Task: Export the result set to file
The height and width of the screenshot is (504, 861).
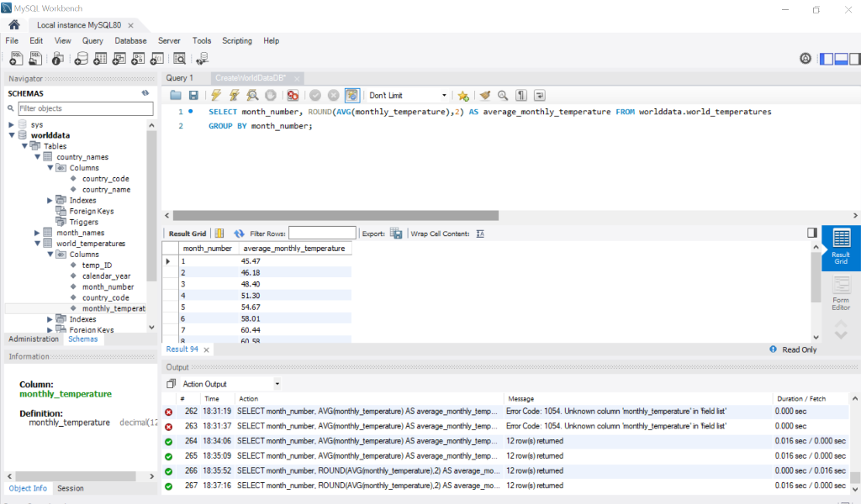Action: coord(396,234)
